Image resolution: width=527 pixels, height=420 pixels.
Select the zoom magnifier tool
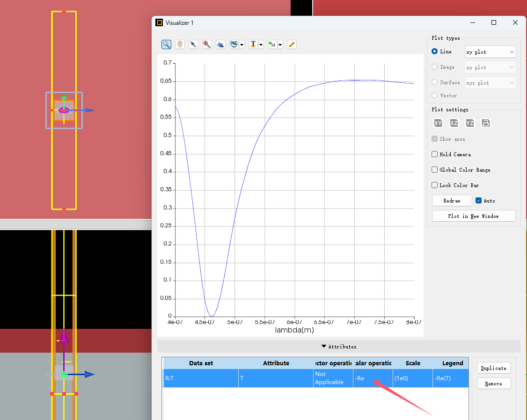166,44
